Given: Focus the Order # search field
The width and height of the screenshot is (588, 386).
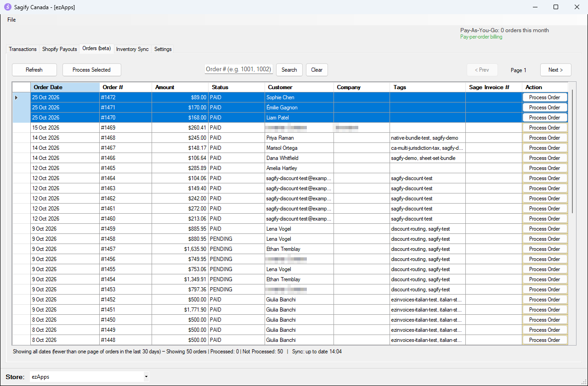Looking at the screenshot, I should coord(239,69).
